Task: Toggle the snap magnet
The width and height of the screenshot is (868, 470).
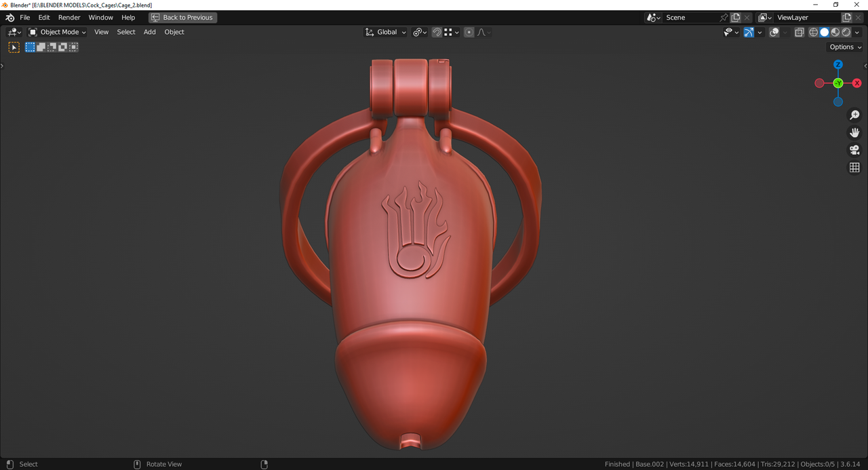Action: (x=437, y=32)
